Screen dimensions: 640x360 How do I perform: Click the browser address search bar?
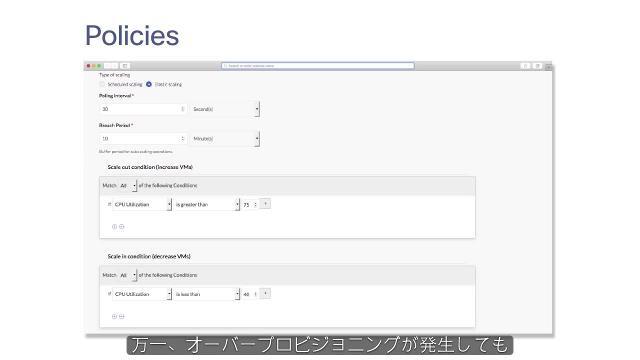[318, 66]
